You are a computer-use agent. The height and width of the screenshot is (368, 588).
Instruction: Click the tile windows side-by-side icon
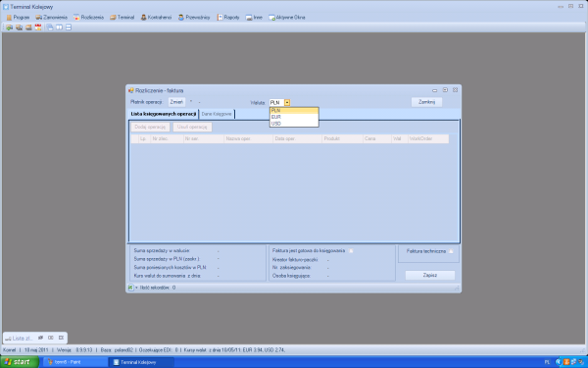tap(59, 27)
